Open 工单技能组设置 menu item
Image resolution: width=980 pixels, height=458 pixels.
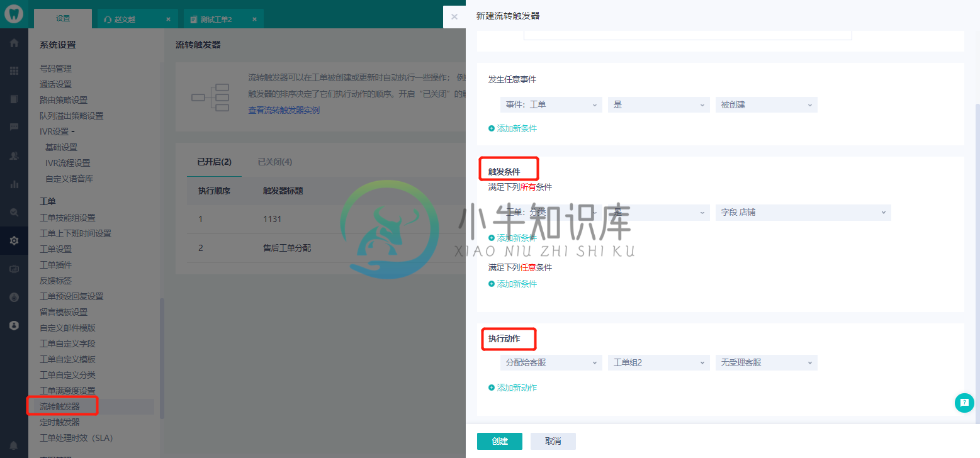coord(67,218)
